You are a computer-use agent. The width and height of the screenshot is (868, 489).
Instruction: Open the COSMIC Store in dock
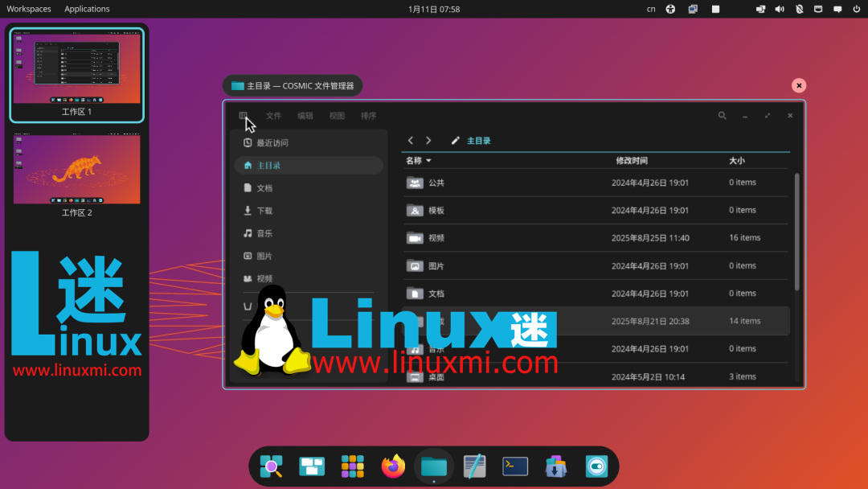pyautogui.click(x=556, y=466)
